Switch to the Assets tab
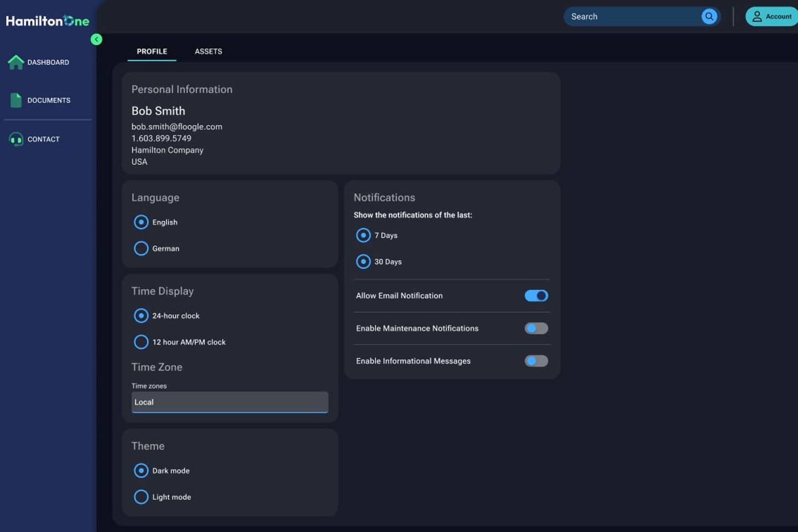Viewport: 798px width, 532px height. coord(208,52)
